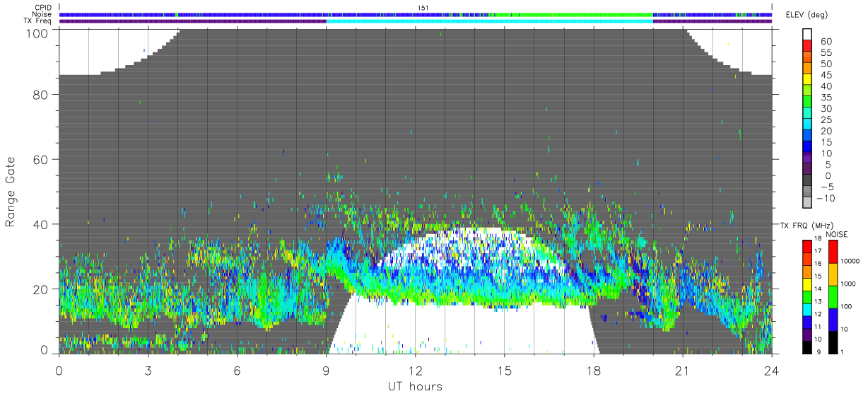Click the '35' tick on the ELEV color bar

[x=827, y=97]
